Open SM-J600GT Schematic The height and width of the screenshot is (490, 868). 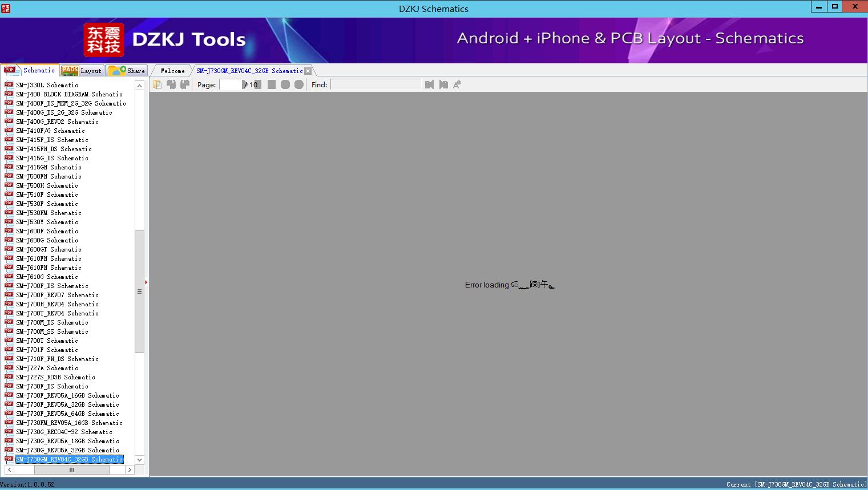click(x=49, y=249)
